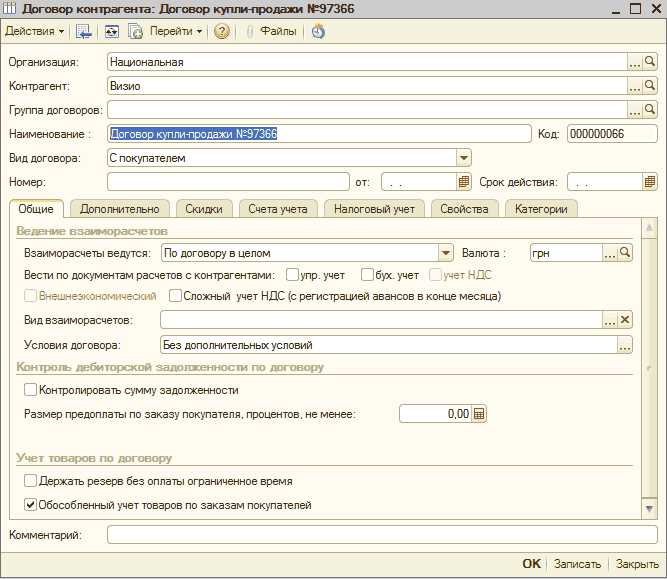The image size is (667, 579).
Task: Click the clock history icon in toolbar
Action: coord(318,31)
